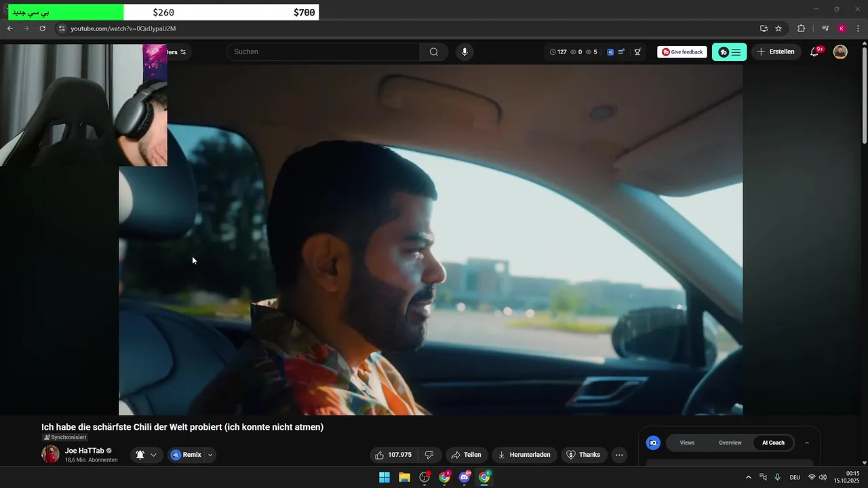This screenshot has width=868, height=488.
Task: Click the trophy icon in stats bar
Action: click(637, 52)
